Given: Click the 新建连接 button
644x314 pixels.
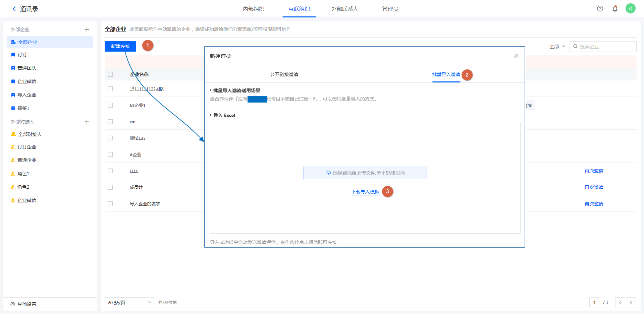Looking at the screenshot, I should (x=120, y=46).
